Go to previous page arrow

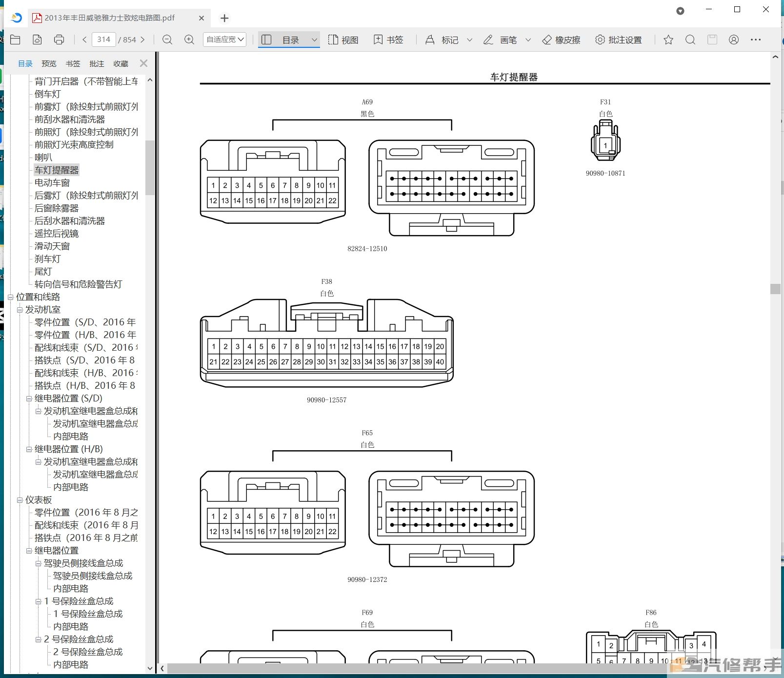point(84,40)
